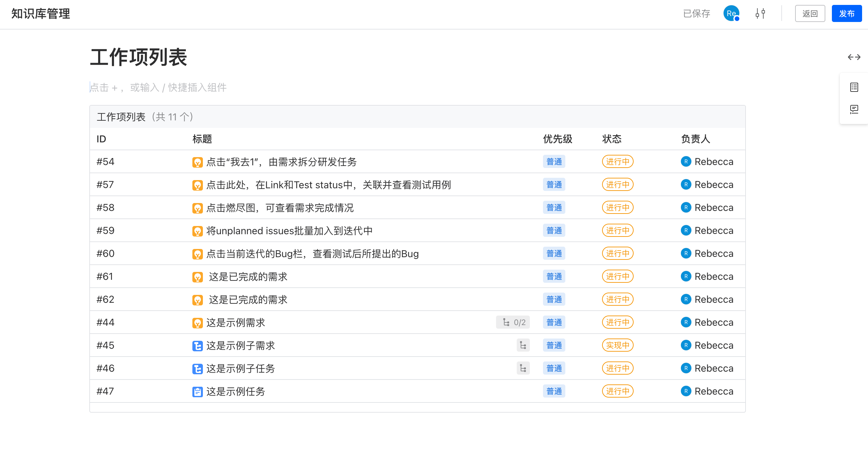868x473 pixels.
Task: Click the requirement icon for #61
Action: [x=197, y=277]
